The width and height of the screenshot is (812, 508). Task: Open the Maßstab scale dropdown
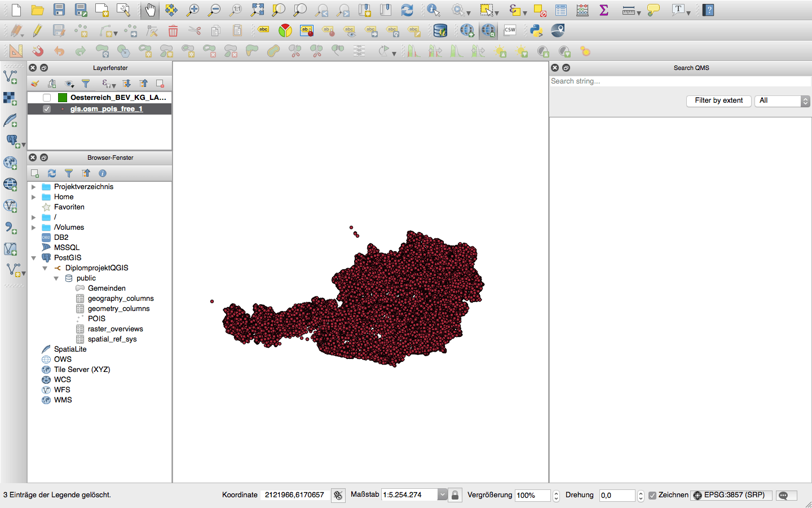point(443,495)
